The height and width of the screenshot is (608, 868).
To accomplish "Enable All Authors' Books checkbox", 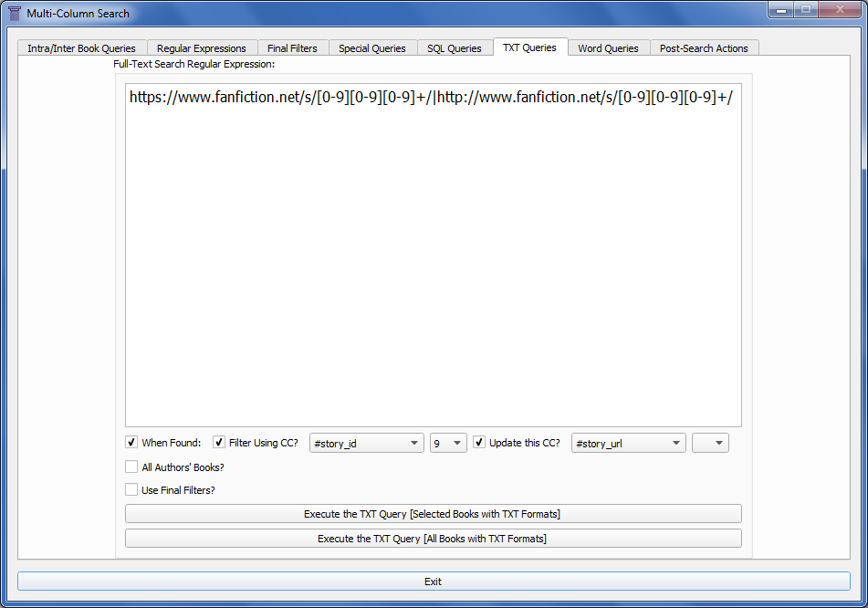I will [x=131, y=466].
